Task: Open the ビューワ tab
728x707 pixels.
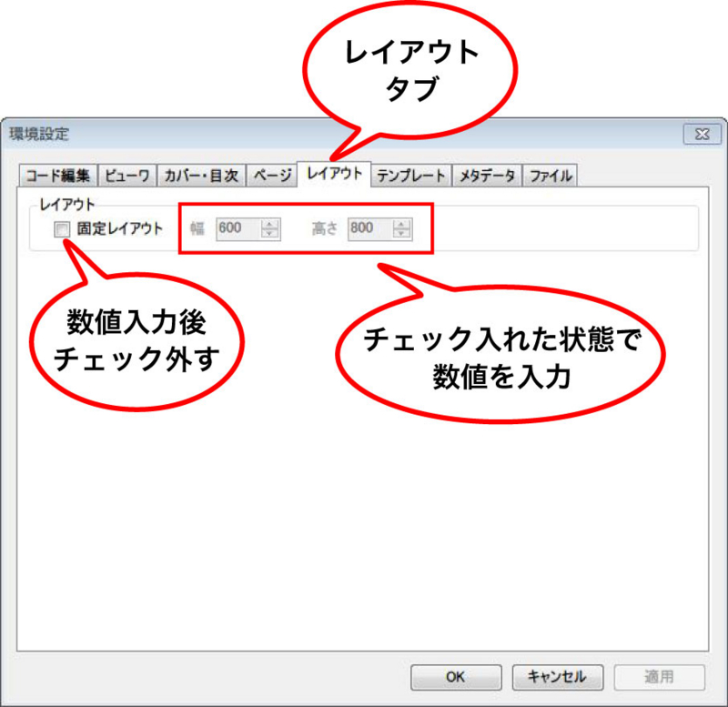Action: [127, 176]
